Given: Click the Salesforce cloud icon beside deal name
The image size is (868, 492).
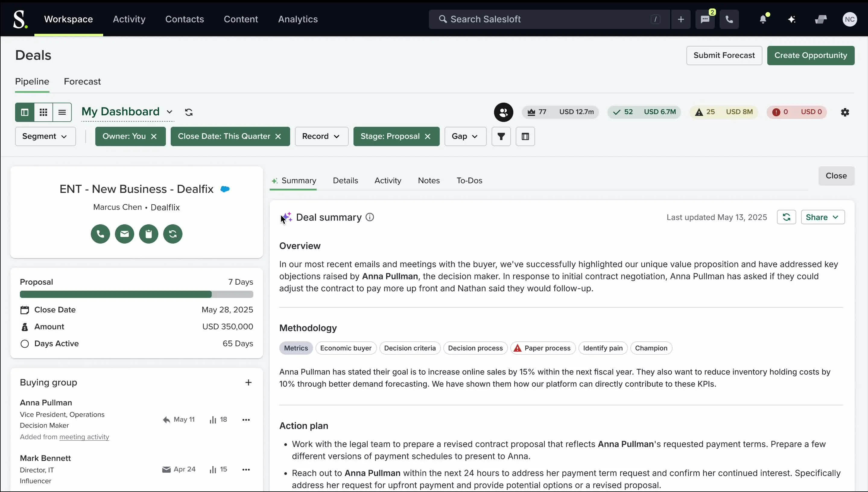Looking at the screenshot, I should pos(225,189).
